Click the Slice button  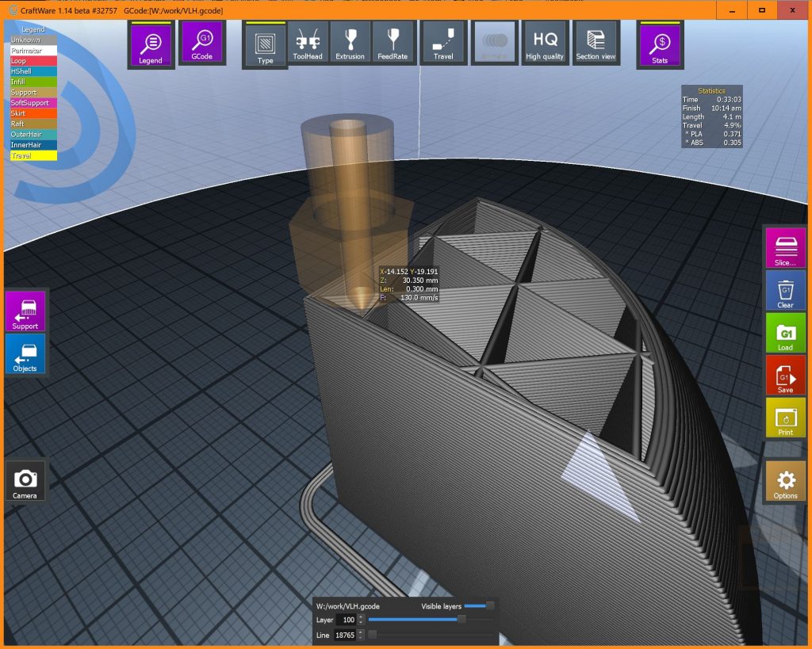click(x=785, y=248)
